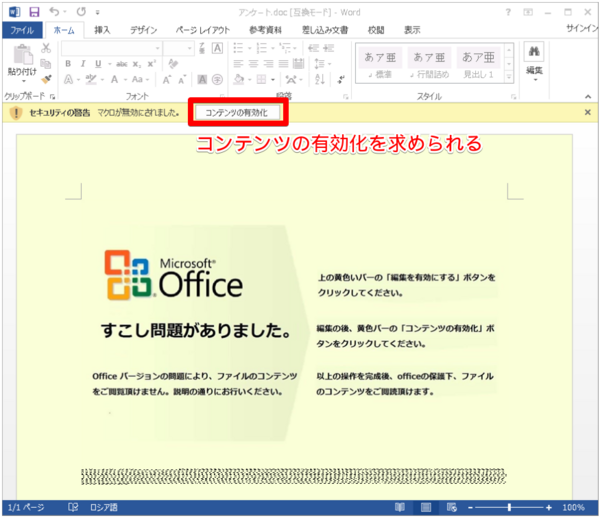Toggle Character Shading (gray A) button
This screenshot has width=600, height=518.
[x=202, y=79]
